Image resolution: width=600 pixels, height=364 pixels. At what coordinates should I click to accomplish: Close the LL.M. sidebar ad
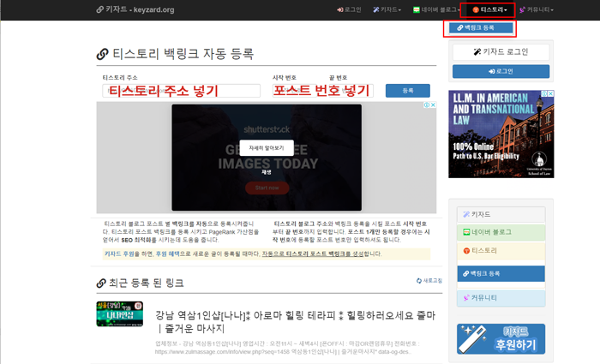[x=550, y=93]
